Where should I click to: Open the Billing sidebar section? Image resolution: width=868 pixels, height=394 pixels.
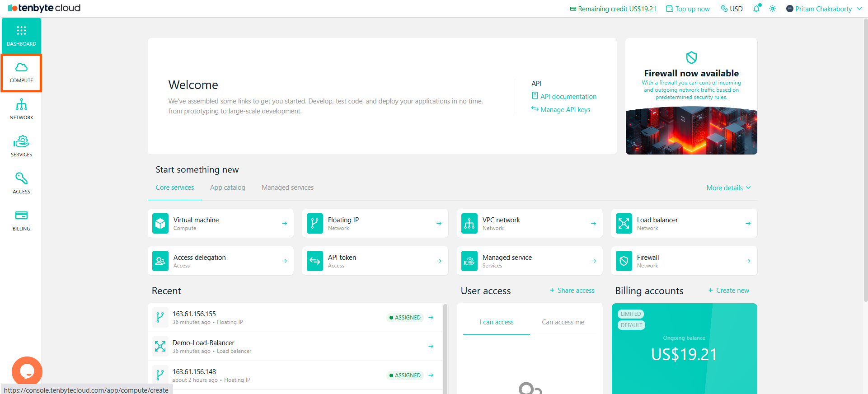(x=21, y=221)
